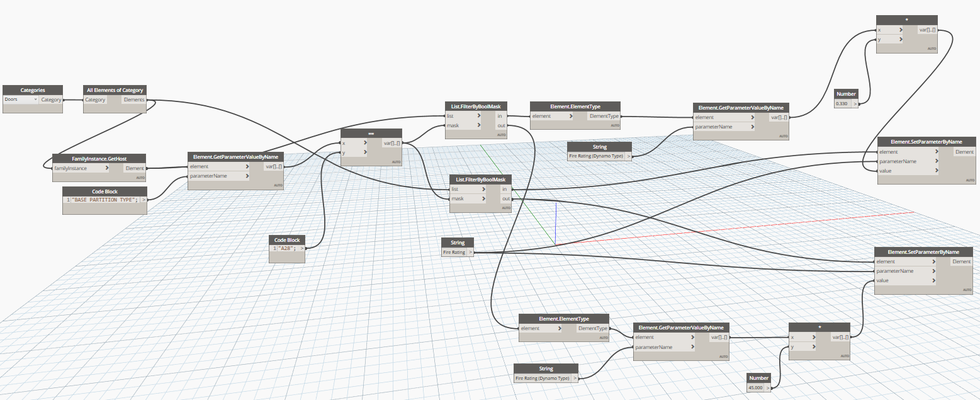Select the GetParameterValueByName title beside FamilyInstance.GetHost
The width and height of the screenshot is (980, 400).
tap(235, 157)
